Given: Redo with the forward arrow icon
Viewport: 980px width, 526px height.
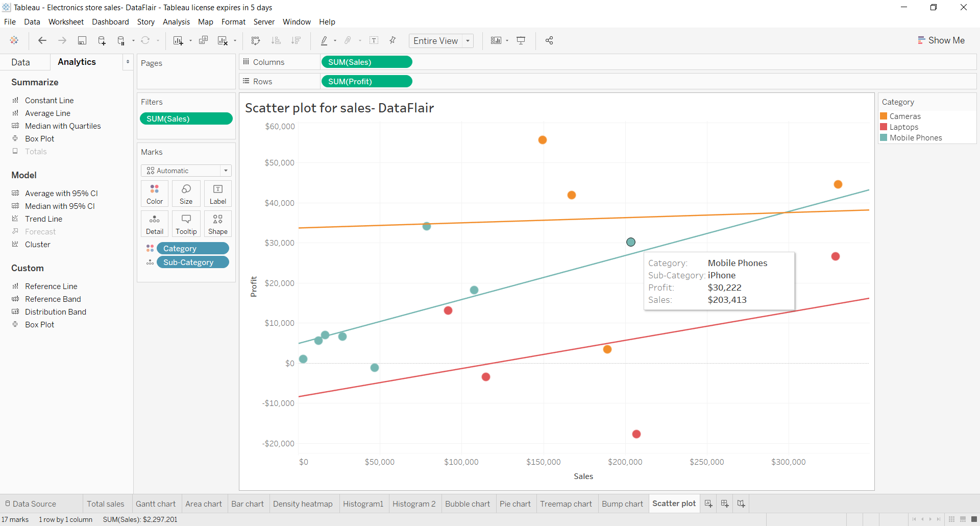Looking at the screenshot, I should coord(62,40).
